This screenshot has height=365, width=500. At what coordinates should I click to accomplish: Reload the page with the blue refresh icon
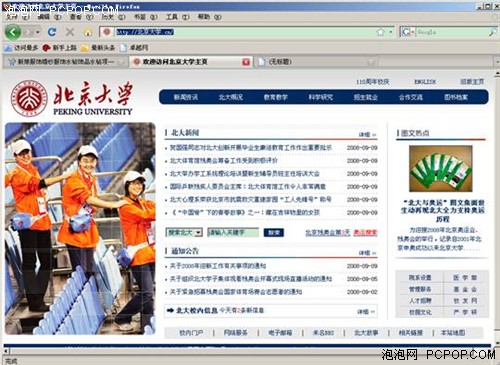(x=52, y=32)
